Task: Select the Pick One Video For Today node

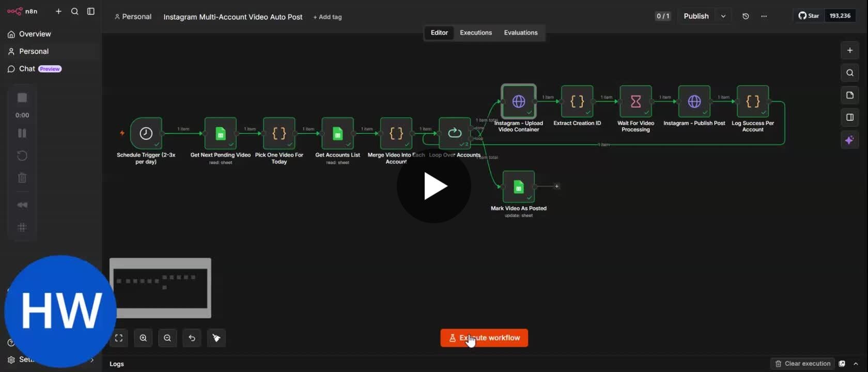Action: coord(279,133)
